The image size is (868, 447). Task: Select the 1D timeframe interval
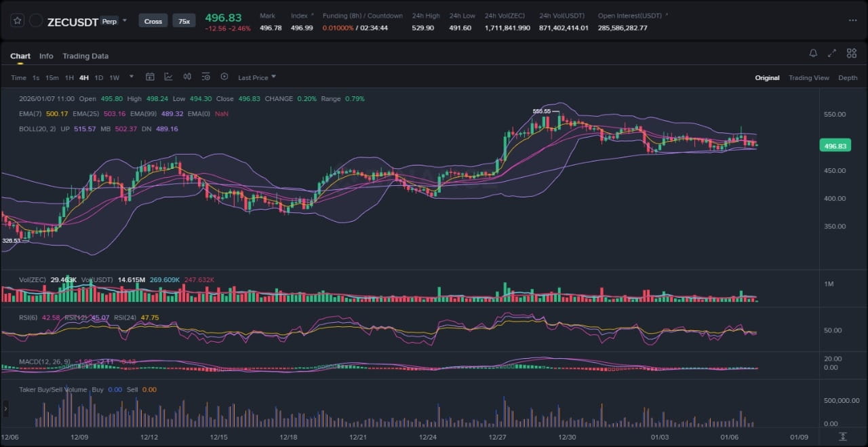point(99,78)
